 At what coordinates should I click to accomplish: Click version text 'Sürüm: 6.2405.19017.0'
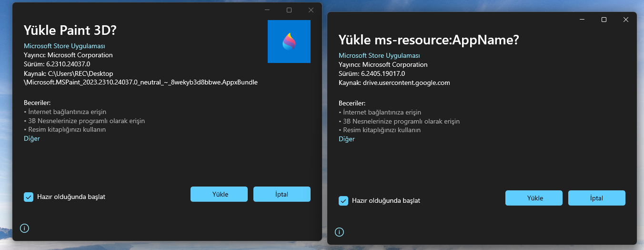372,73
